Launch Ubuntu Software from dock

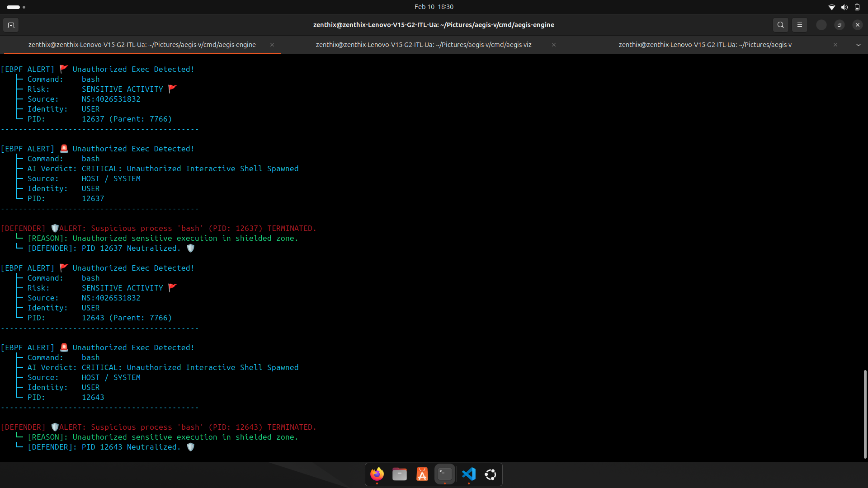click(422, 474)
